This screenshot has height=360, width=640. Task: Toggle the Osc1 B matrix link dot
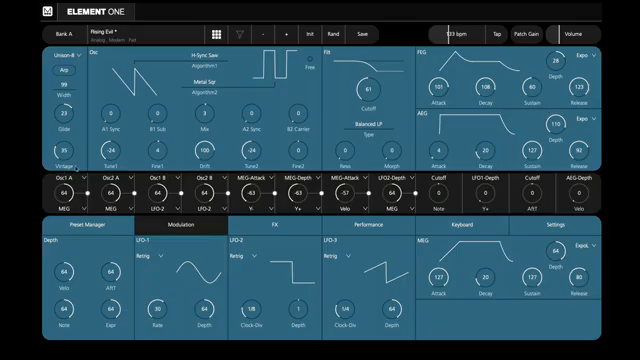click(181, 193)
